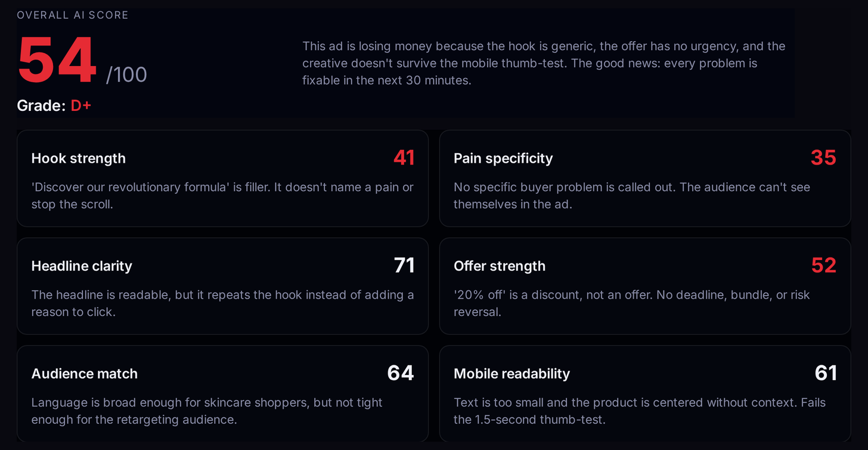Click the D+ grade label
This screenshot has width=868, height=450.
pos(80,105)
